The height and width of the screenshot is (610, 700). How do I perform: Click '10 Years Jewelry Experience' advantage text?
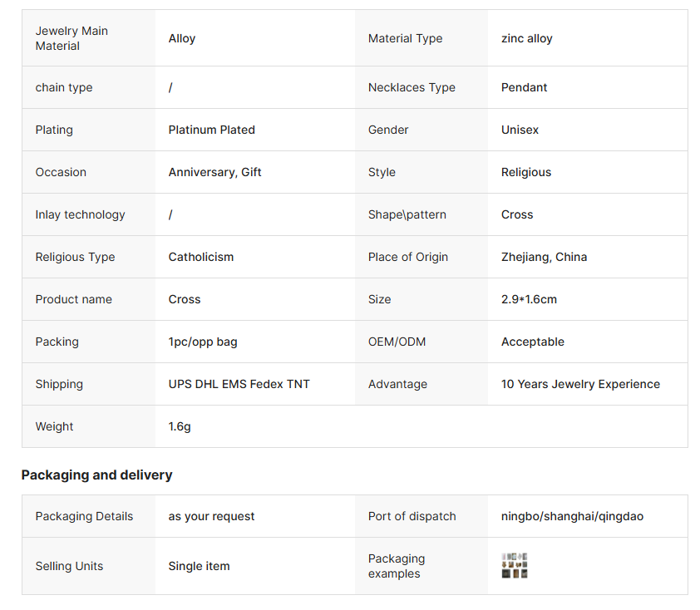580,384
